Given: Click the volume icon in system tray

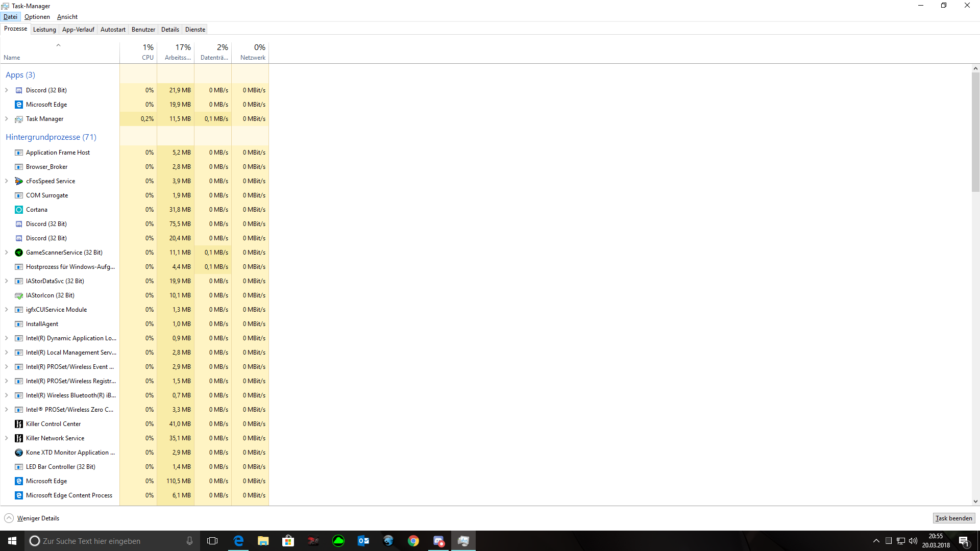Looking at the screenshot, I should 913,541.
